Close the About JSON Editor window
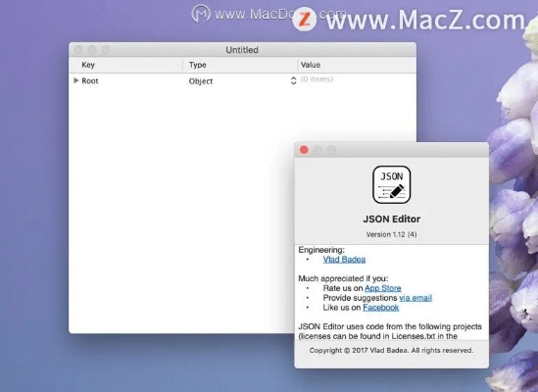 click(x=304, y=150)
